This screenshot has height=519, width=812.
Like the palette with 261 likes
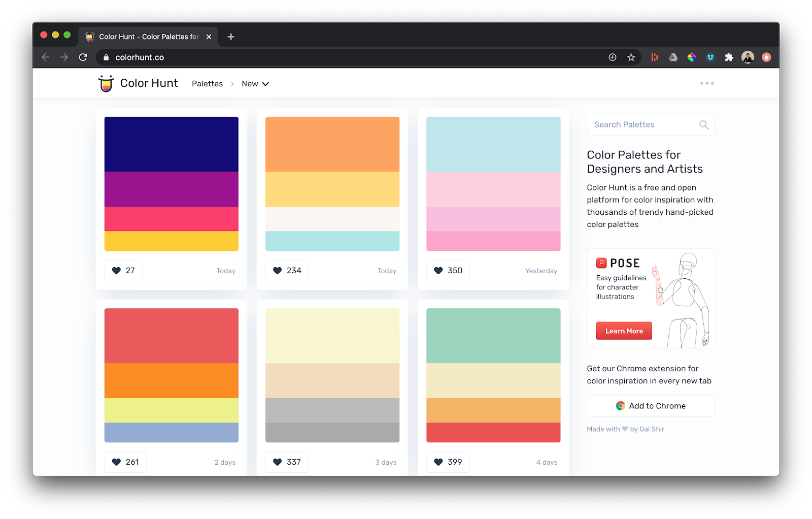tap(125, 462)
